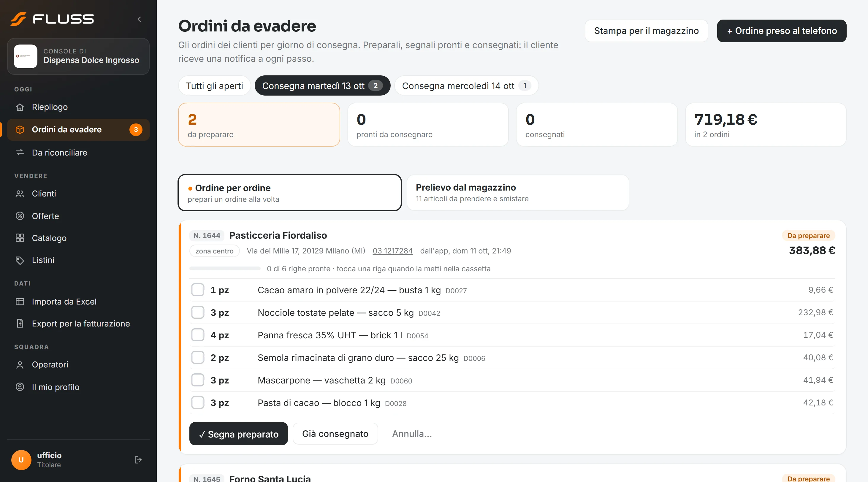Image resolution: width=868 pixels, height=482 pixels.
Task: Select the Catalogo grid icon
Action: [20, 238]
